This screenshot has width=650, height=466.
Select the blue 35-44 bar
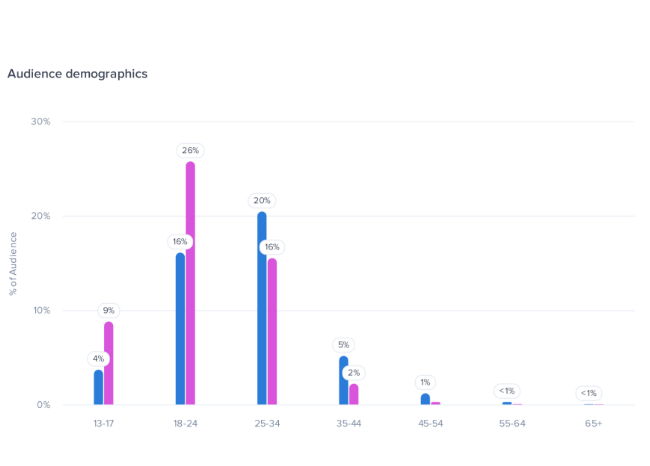(344, 381)
